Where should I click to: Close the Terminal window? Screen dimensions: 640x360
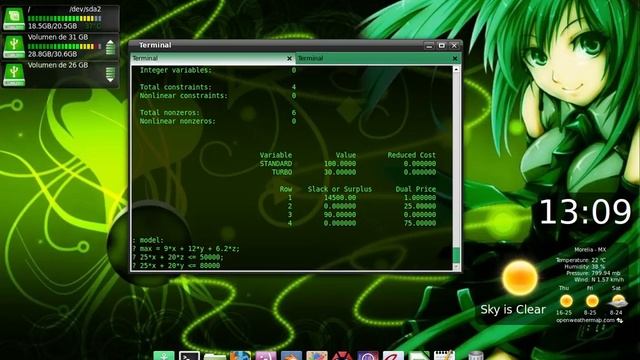pos(454,46)
